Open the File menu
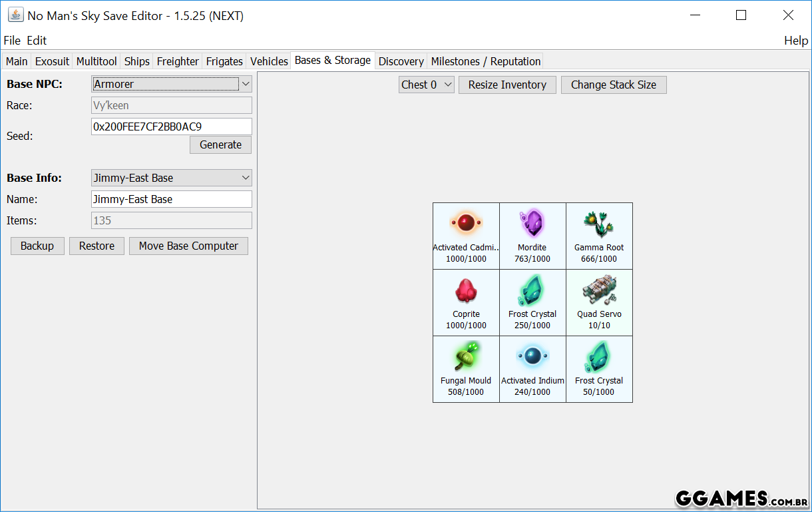 [12, 41]
